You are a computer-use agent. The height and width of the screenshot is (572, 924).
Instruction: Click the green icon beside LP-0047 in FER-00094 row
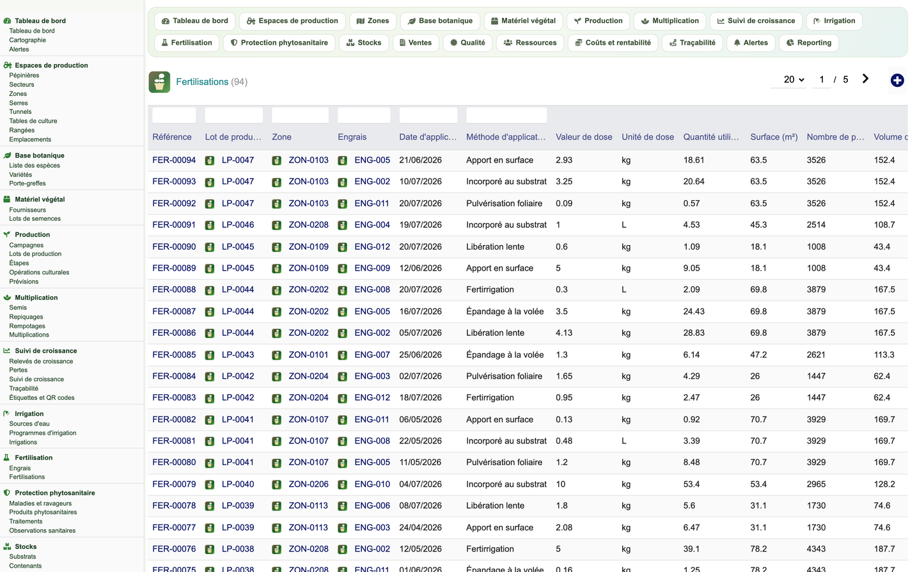point(210,161)
